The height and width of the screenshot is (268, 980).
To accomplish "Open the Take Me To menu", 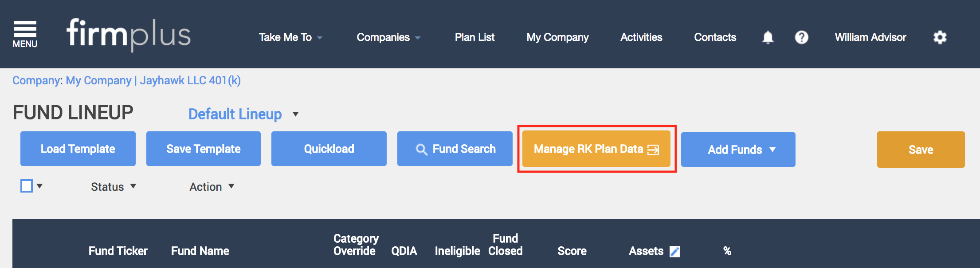I will pyautogui.click(x=290, y=37).
